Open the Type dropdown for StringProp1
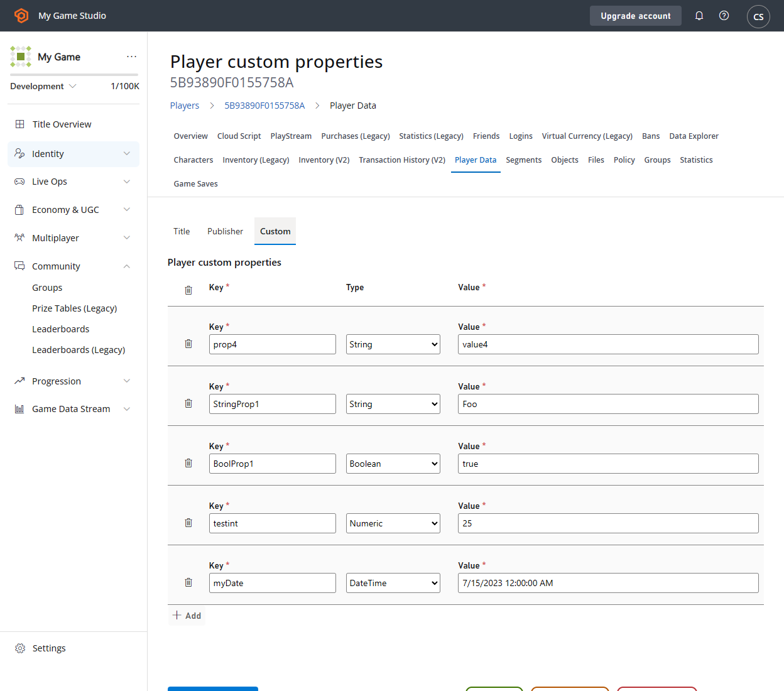Image resolution: width=784 pixels, height=691 pixels. [393, 404]
